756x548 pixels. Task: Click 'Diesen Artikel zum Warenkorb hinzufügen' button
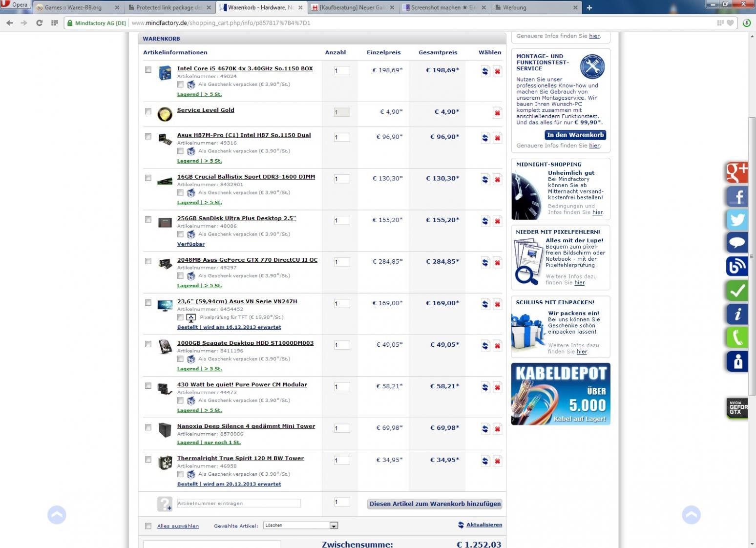(x=435, y=504)
